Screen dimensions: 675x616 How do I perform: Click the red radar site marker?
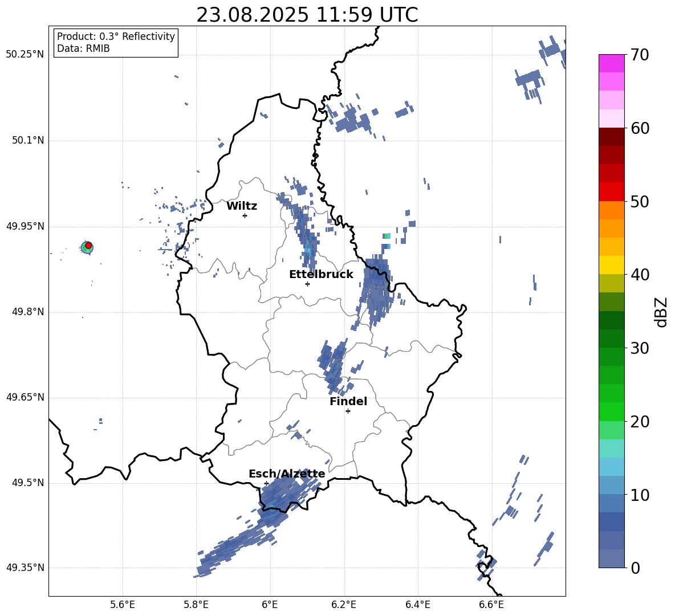88,246
